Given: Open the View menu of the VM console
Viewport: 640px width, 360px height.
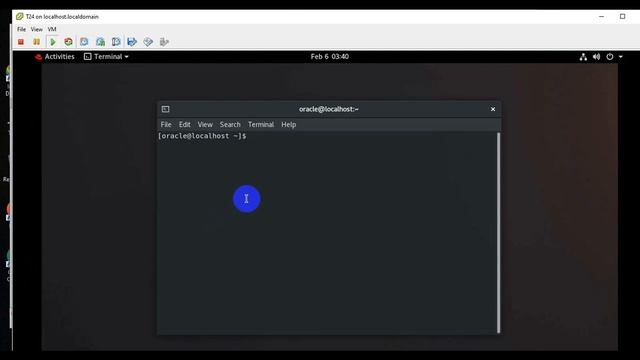Looking at the screenshot, I should coord(37,29).
